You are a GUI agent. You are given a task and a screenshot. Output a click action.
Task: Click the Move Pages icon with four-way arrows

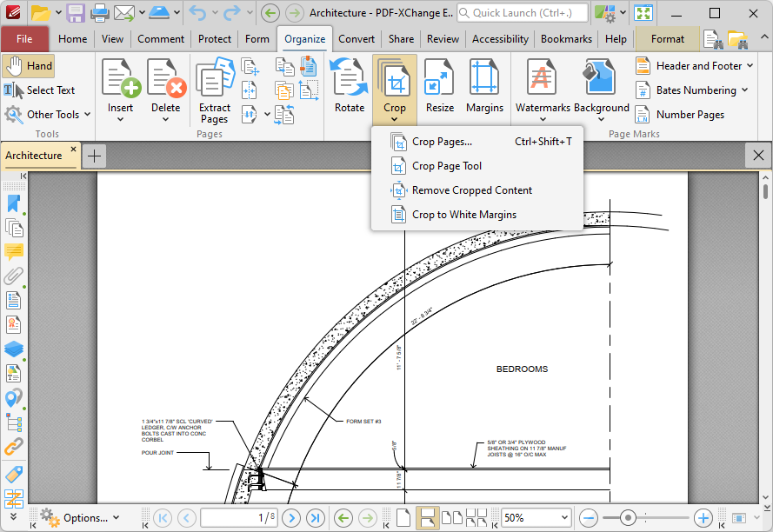250,67
